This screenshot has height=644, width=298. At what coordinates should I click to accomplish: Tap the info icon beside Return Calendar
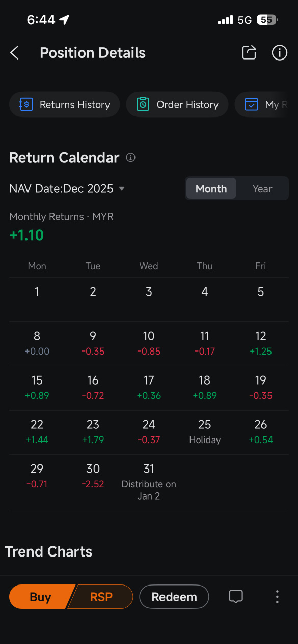130,158
